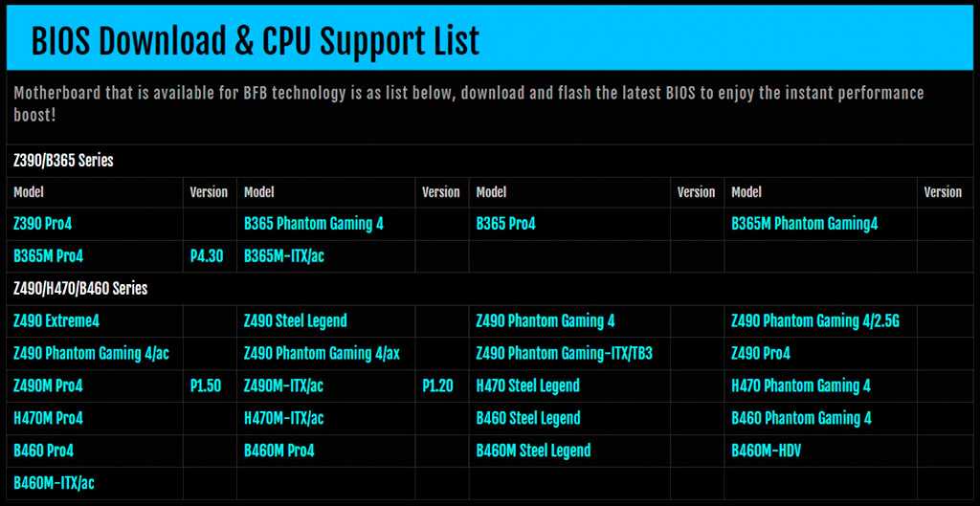
Task: Select the Z490 Steel Legend link
Action: point(296,321)
